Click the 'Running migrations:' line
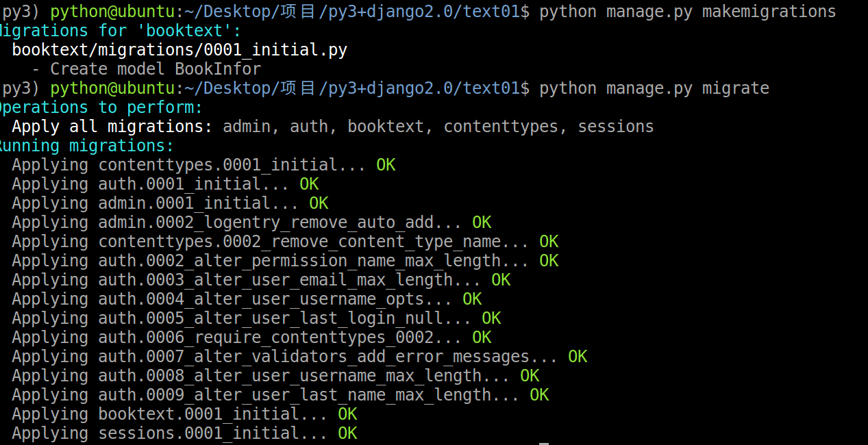This screenshot has width=868, height=445. tap(86, 146)
